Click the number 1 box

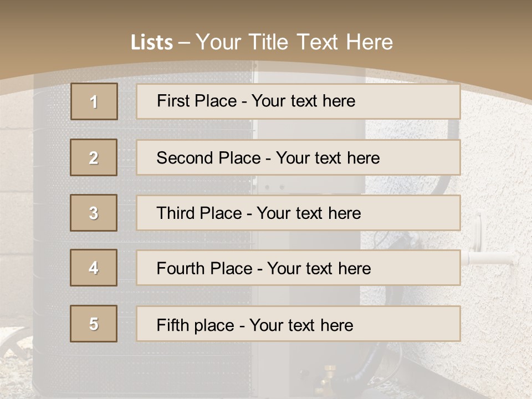click(94, 101)
